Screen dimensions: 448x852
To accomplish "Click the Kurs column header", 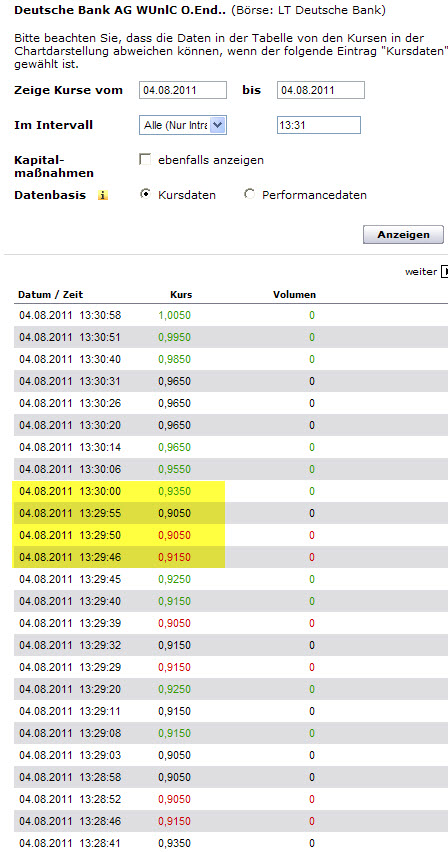I will point(182,295).
